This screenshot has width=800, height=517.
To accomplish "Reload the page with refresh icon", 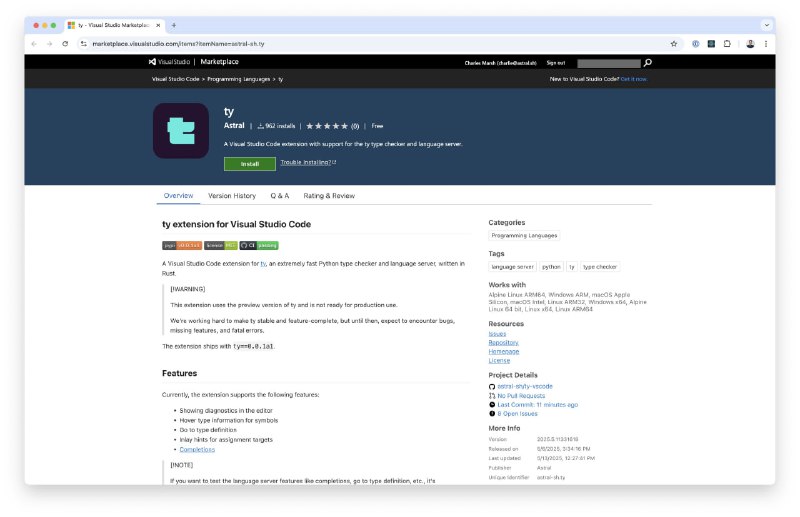I will [65, 44].
